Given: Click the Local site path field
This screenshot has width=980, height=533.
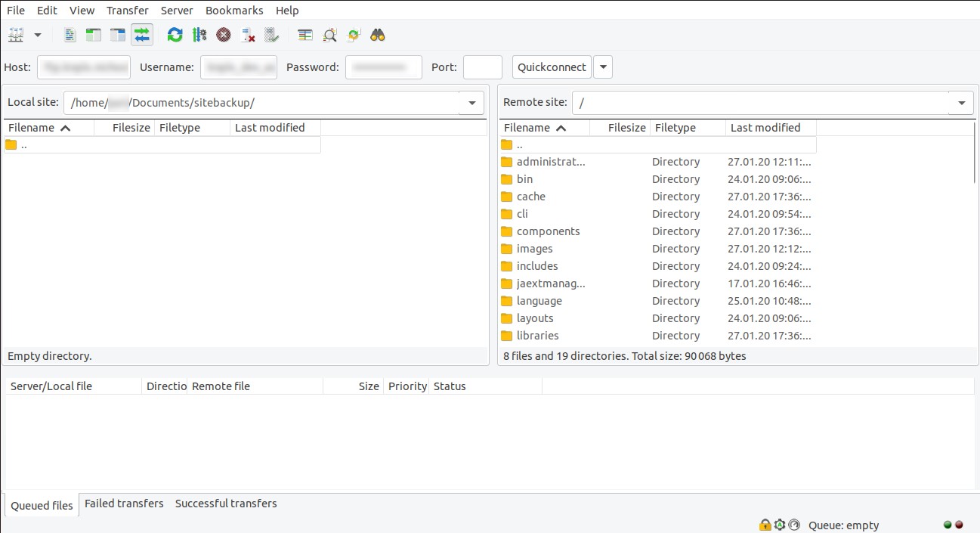Looking at the screenshot, I should (x=261, y=103).
